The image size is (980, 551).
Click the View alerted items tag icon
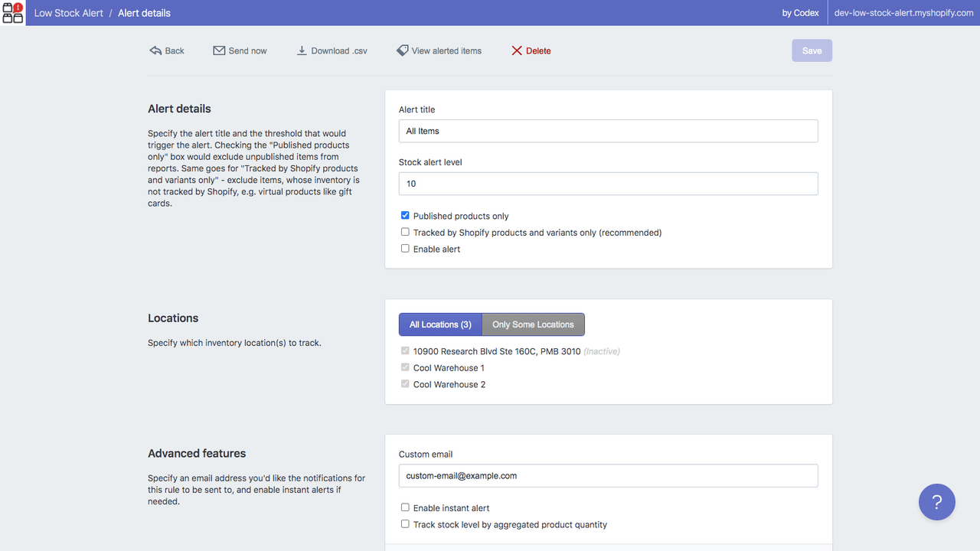point(402,51)
